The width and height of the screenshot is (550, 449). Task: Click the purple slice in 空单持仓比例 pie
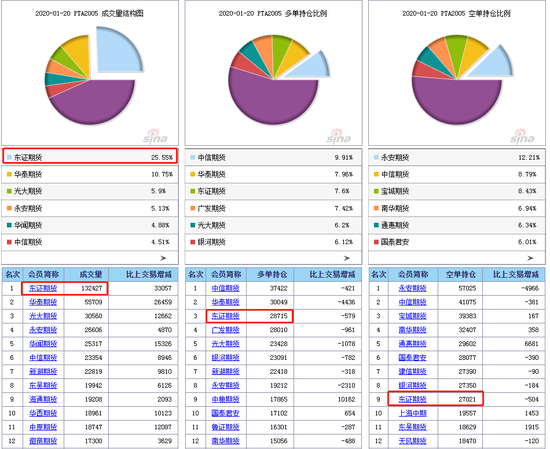(456, 103)
